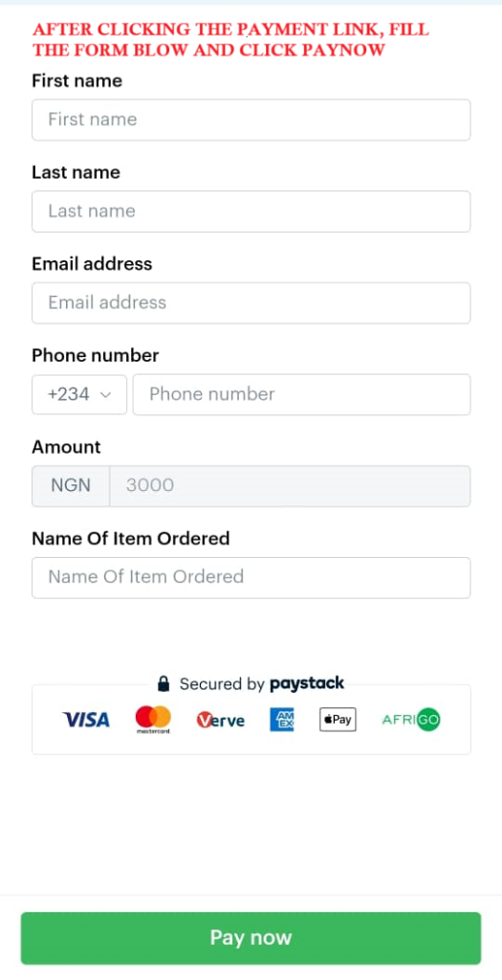Open the +234 country code dropdown
Viewport: 502px width, 980px height.
[x=79, y=394]
